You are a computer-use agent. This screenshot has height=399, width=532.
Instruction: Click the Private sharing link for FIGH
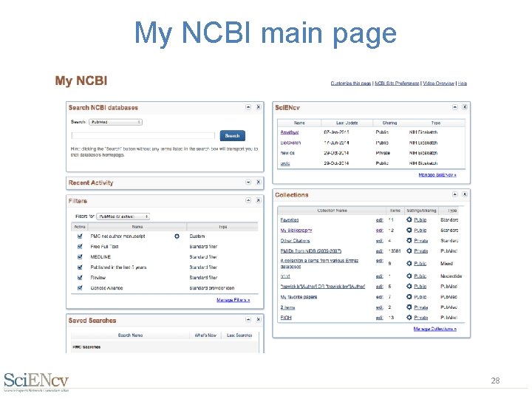pos(421,318)
